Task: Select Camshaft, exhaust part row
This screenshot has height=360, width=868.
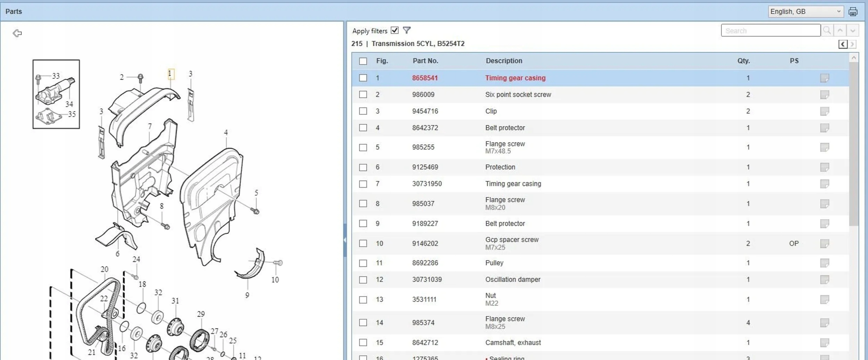Action: click(513, 343)
